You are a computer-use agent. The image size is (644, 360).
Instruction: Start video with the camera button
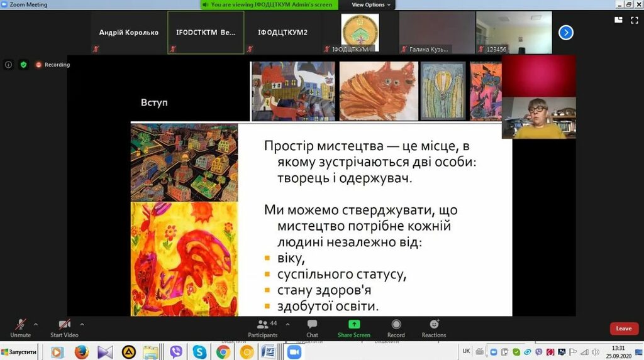64,325
